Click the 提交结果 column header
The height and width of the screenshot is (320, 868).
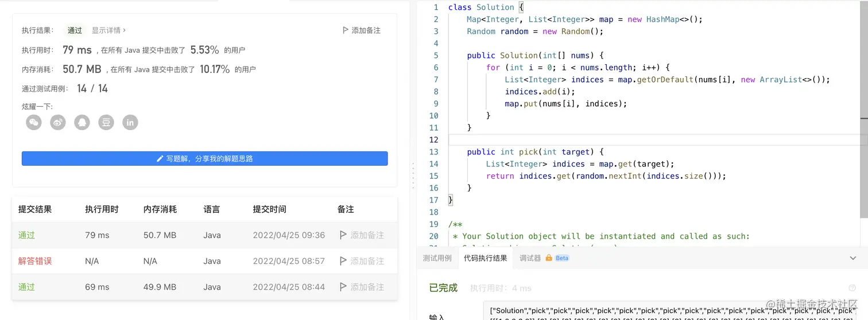click(35, 209)
